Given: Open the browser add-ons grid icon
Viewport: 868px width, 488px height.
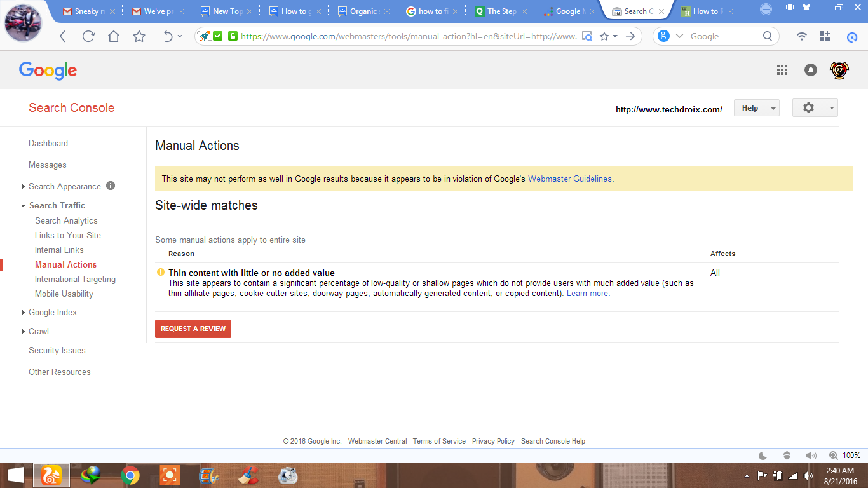Looking at the screenshot, I should point(825,36).
